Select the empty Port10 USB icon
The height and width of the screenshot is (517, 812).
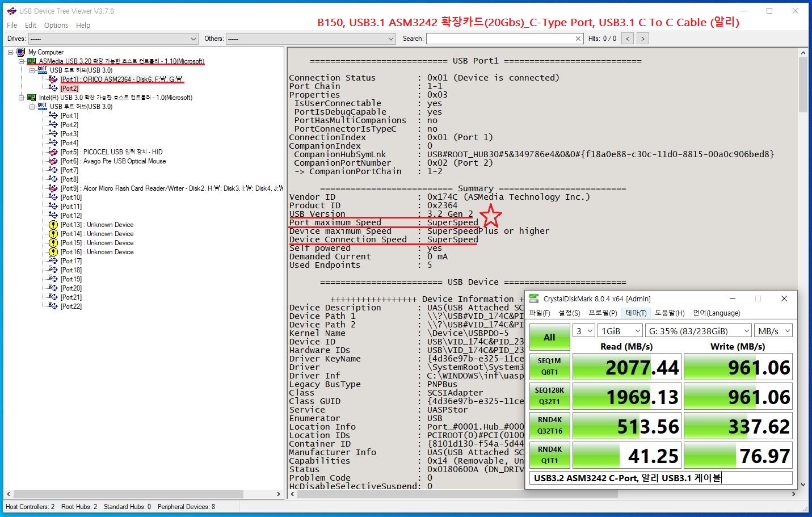tap(53, 197)
